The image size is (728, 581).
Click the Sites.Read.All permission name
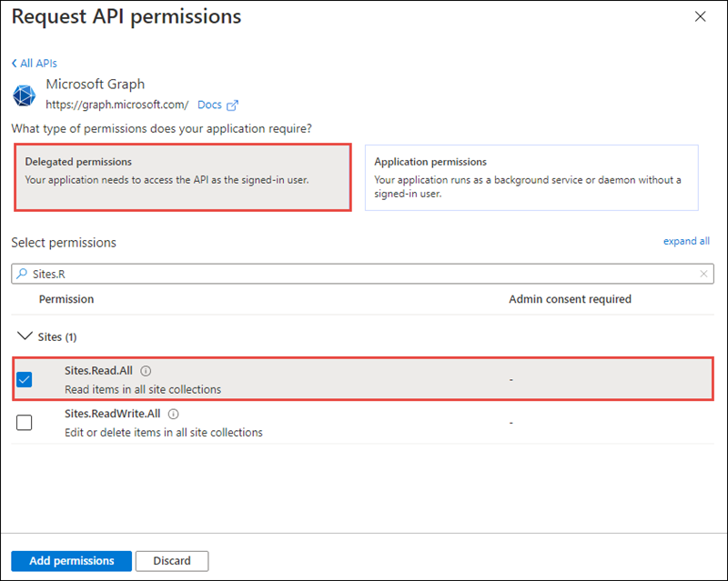98,370
